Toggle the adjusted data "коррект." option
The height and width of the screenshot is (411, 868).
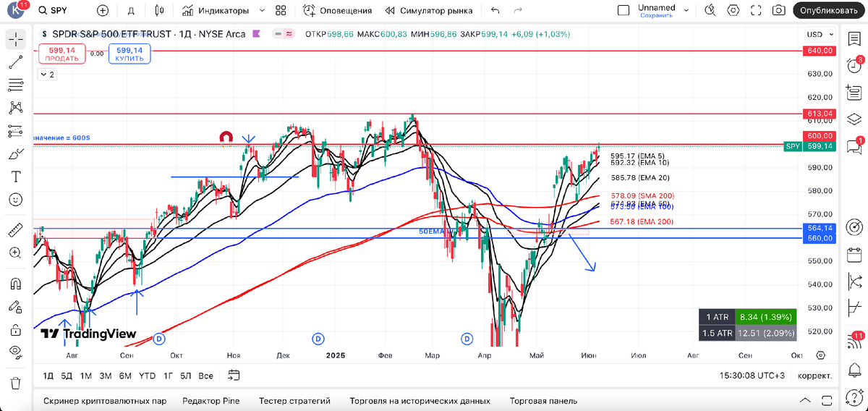click(x=814, y=376)
